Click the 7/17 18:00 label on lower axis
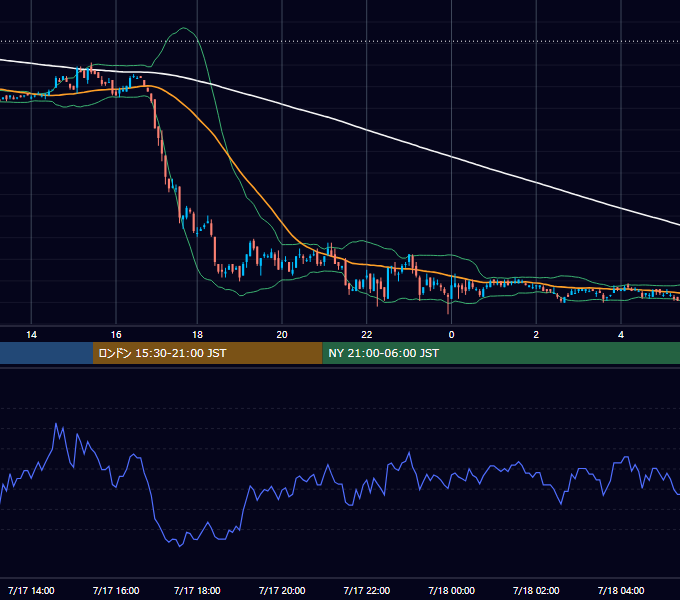Image resolution: width=680 pixels, height=600 pixels. click(197, 590)
